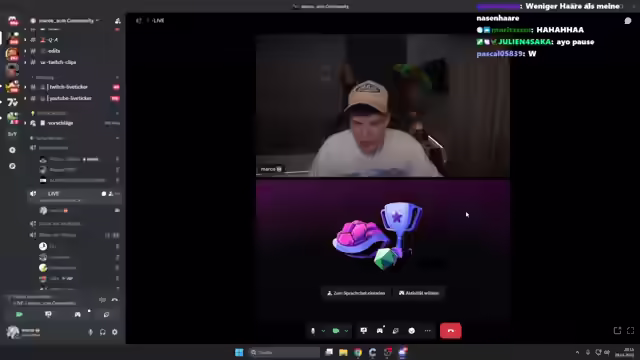Open emoji reactions in the call bar
The width and height of the screenshot is (640, 360).
(x=411, y=331)
